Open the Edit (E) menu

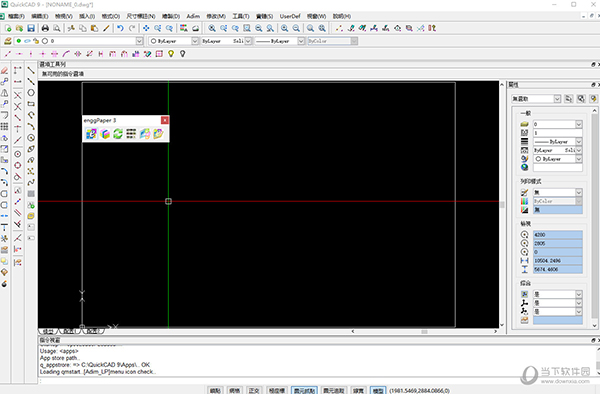tap(39, 16)
